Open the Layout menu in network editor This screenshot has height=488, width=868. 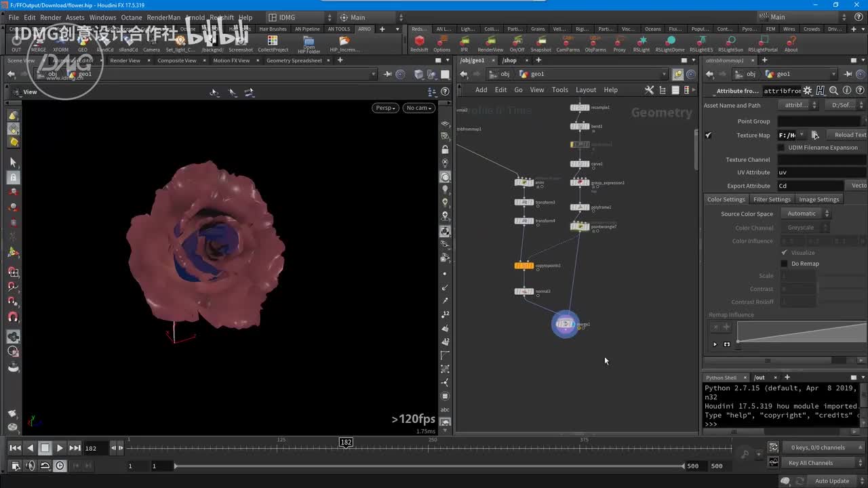(x=585, y=89)
